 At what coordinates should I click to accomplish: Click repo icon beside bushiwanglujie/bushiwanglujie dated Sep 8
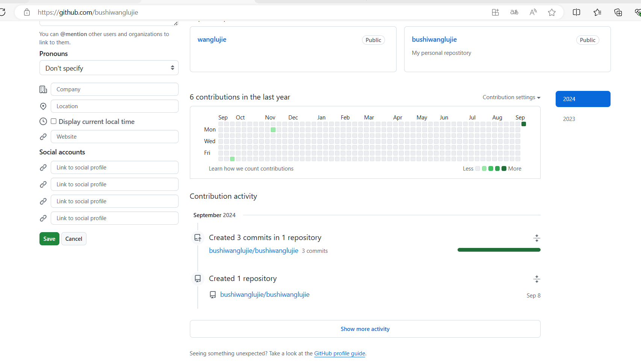(213, 295)
